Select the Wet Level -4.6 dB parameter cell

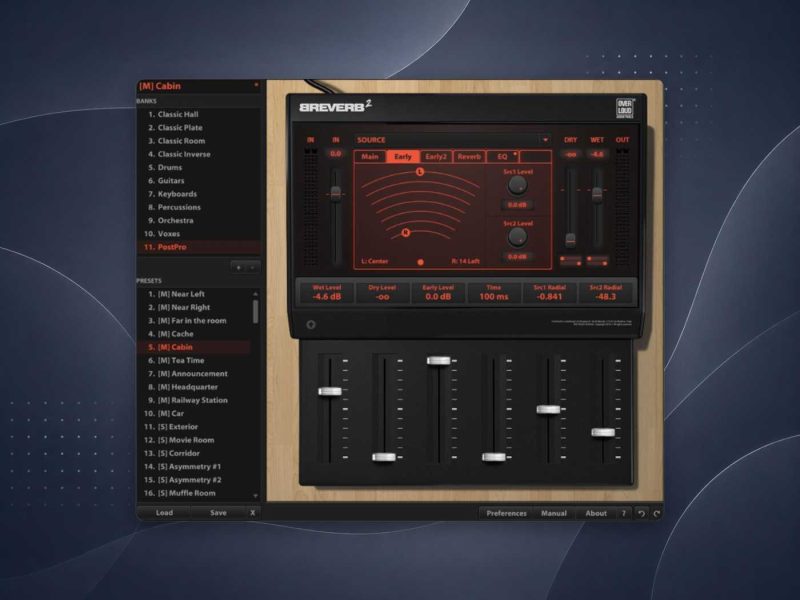pos(327,292)
